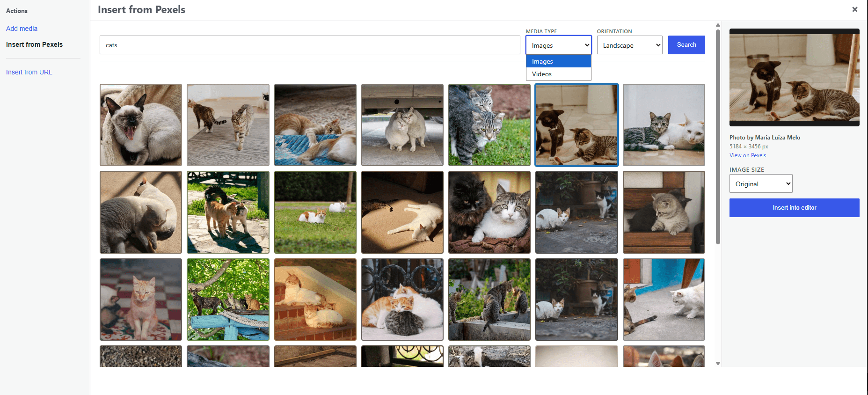Screen dimensions: 868x395
Task: Open the Orientation Landscape dropdown
Action: click(x=630, y=45)
